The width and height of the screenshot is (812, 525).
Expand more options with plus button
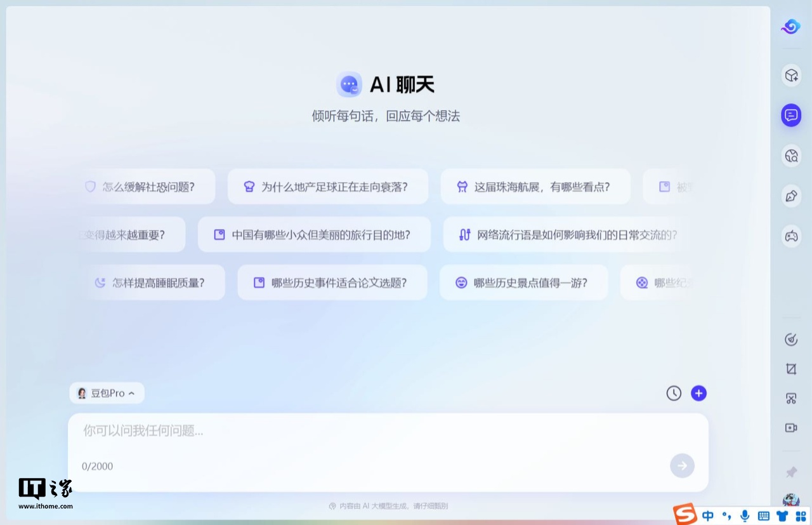click(x=698, y=393)
